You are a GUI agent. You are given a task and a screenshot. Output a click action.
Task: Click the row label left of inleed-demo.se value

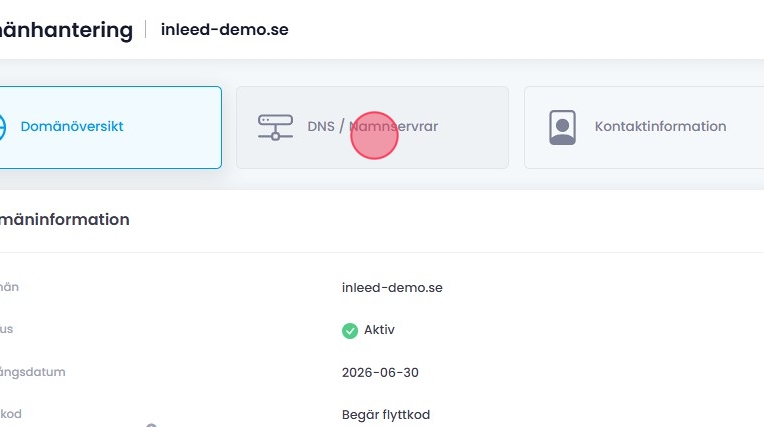tap(9, 287)
